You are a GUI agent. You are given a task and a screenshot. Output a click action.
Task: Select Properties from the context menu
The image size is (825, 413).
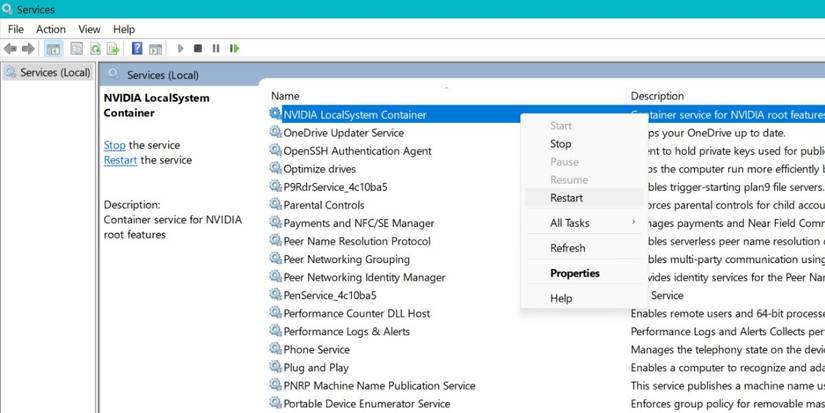click(575, 273)
